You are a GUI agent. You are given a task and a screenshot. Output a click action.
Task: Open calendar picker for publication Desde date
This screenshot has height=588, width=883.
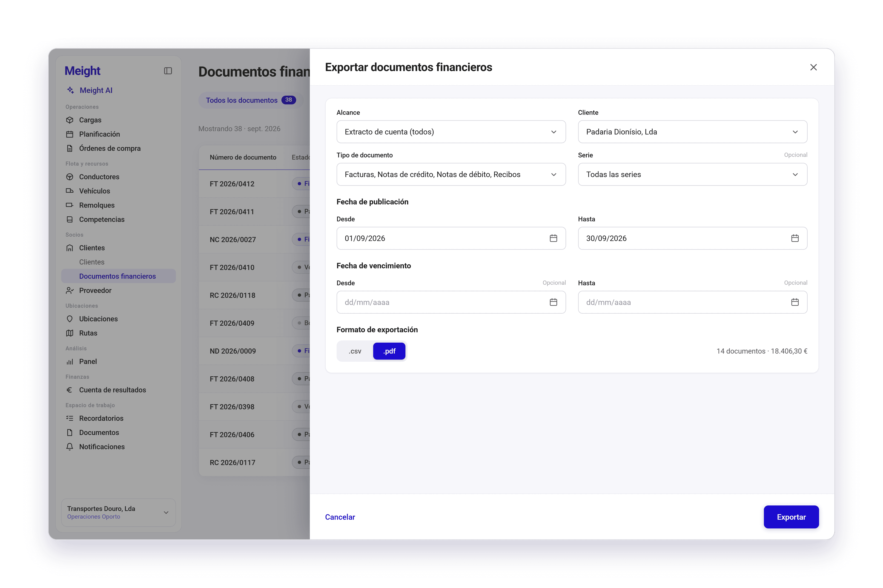click(x=553, y=238)
